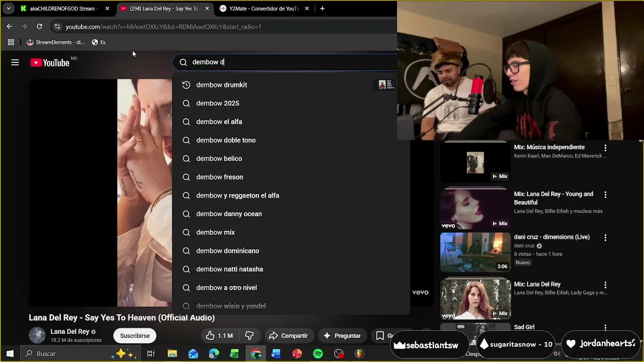Screen dimensions: 644x362
Task: Open FL Studio from taskbar
Action: coord(359,354)
